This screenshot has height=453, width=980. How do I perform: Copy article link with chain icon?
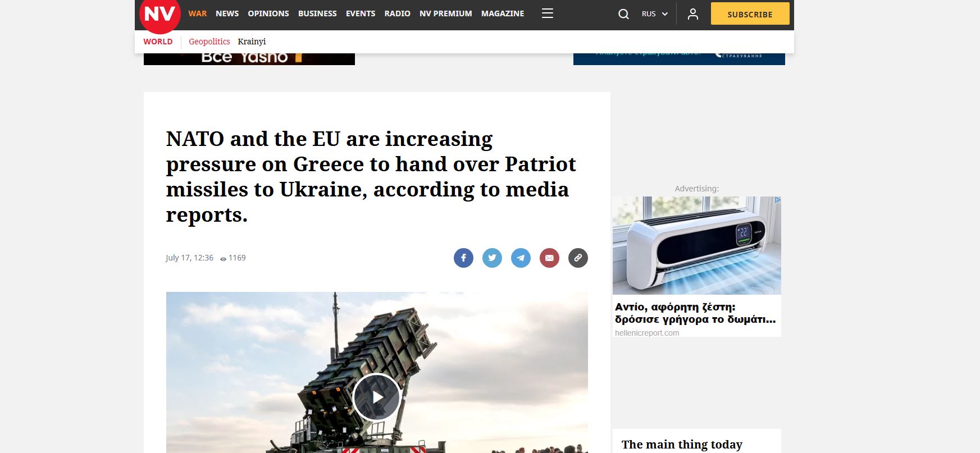[x=578, y=258]
